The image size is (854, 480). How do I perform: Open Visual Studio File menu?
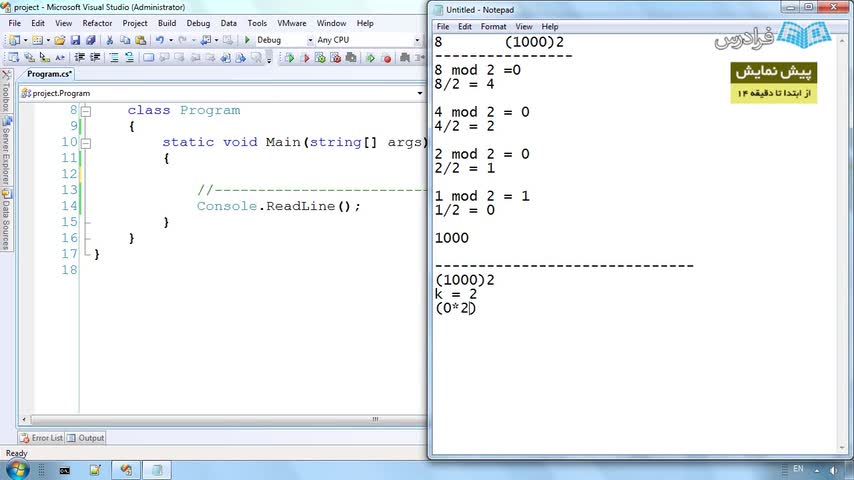point(15,23)
